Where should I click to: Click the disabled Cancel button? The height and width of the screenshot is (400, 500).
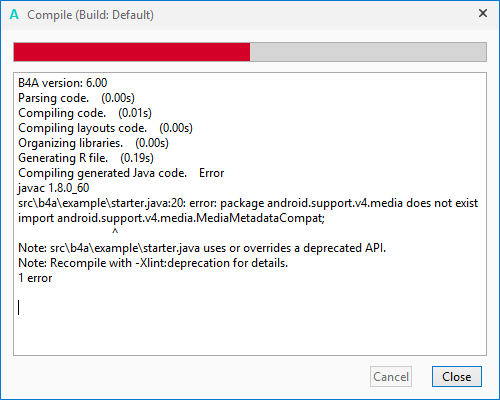pyautogui.click(x=391, y=377)
